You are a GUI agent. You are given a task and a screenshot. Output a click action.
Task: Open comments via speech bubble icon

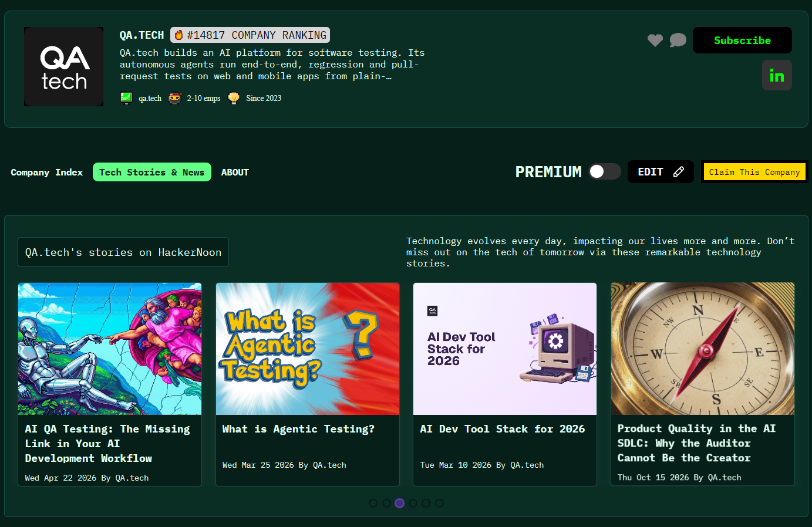(x=678, y=40)
